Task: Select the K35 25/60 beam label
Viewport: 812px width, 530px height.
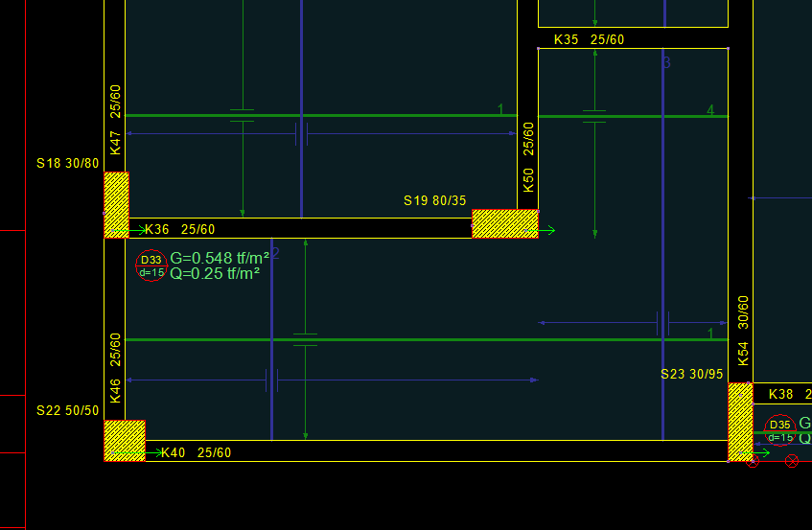Action: pyautogui.click(x=589, y=40)
